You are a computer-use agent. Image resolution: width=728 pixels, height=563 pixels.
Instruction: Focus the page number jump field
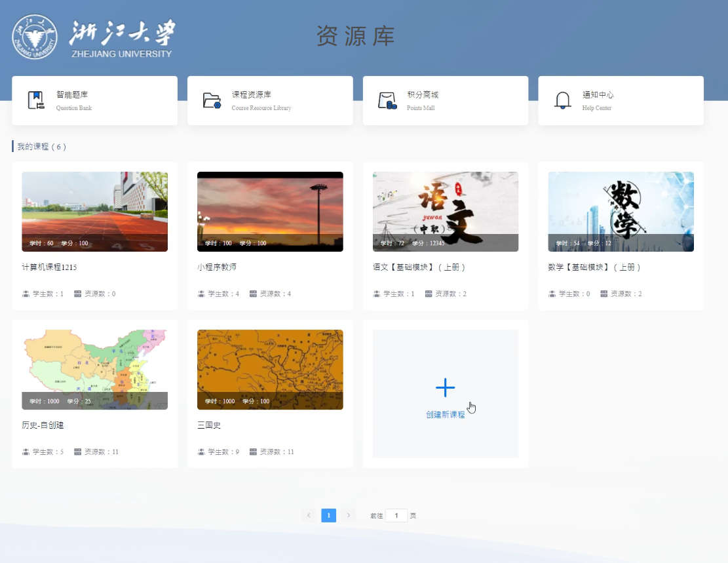[396, 515]
